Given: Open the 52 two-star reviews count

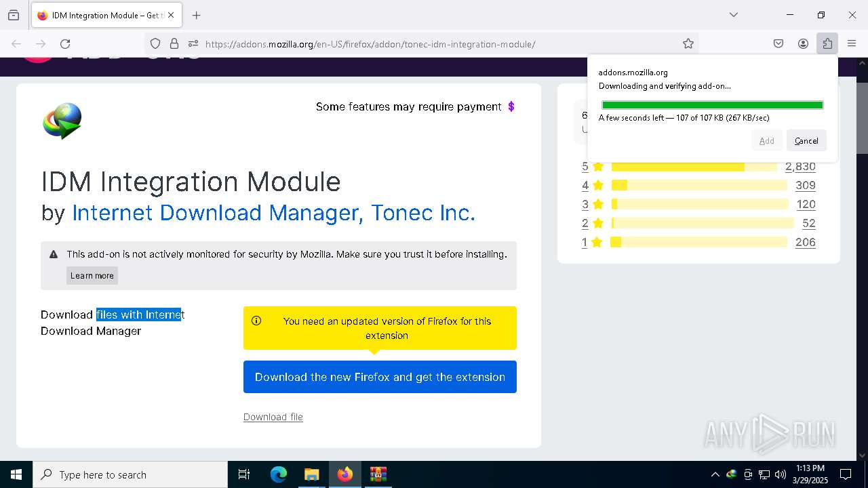Looking at the screenshot, I should click(x=809, y=223).
